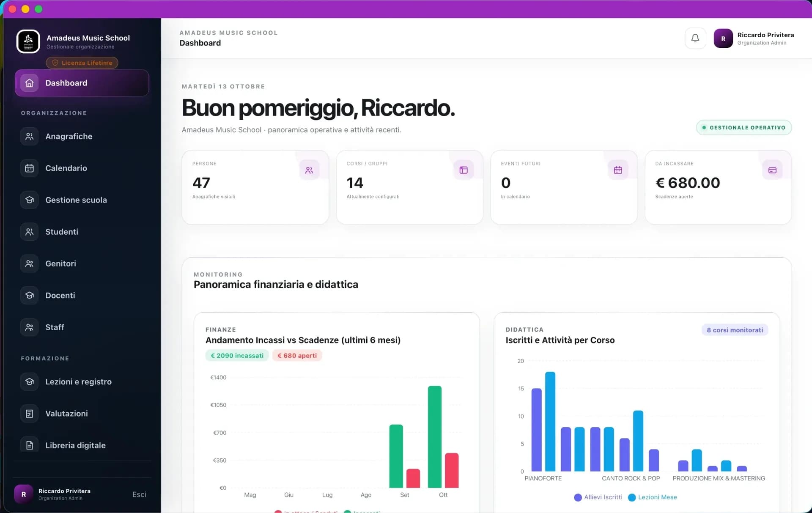Click the green Ott incassati bar
The height and width of the screenshot is (513, 812).
[434, 436]
